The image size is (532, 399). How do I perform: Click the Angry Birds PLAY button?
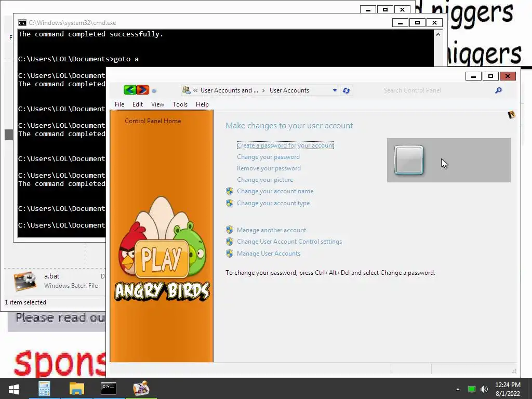coord(162,259)
